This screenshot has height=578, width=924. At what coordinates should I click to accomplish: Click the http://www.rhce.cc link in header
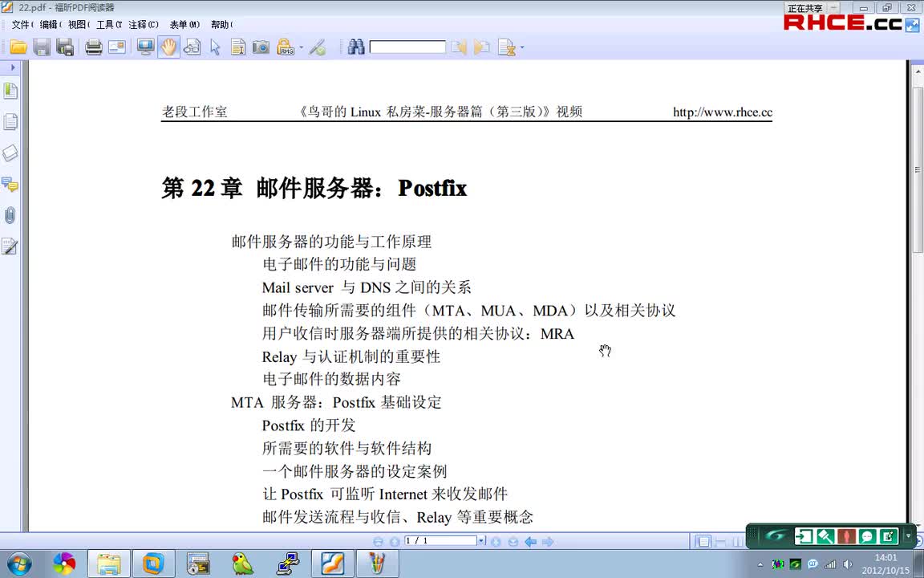723,112
